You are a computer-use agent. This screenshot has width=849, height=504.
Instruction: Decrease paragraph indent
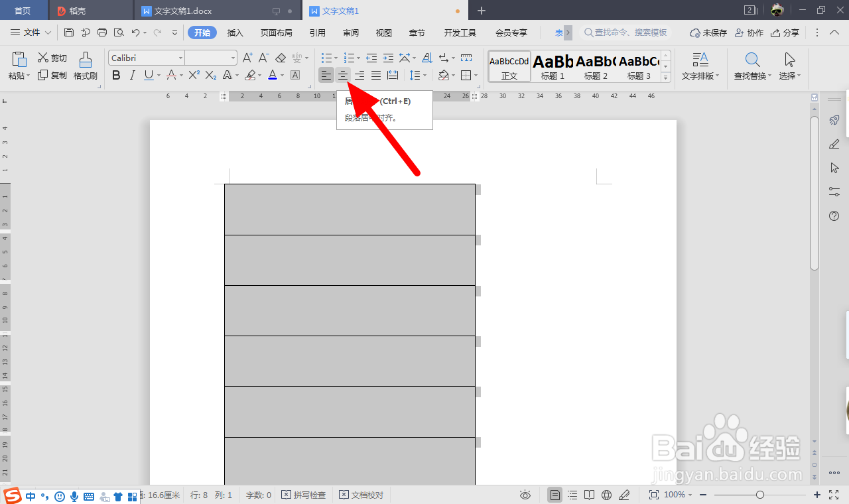coord(371,58)
